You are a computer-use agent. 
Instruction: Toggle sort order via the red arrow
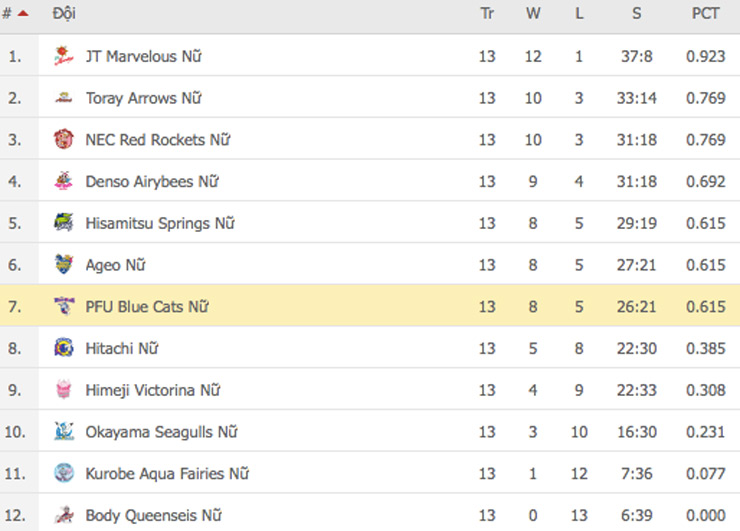[24, 14]
